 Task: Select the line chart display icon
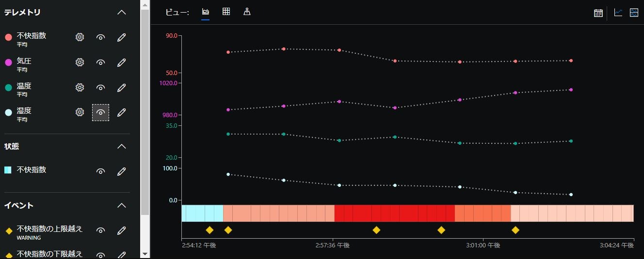tap(618, 13)
